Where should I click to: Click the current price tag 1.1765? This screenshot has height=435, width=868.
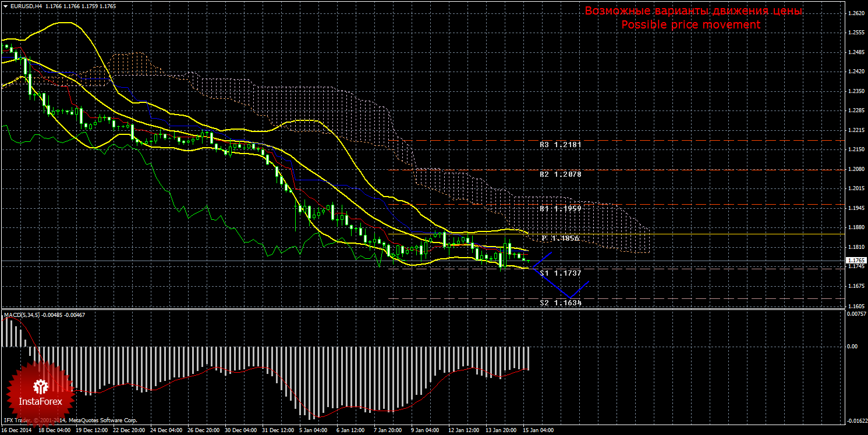tap(856, 260)
